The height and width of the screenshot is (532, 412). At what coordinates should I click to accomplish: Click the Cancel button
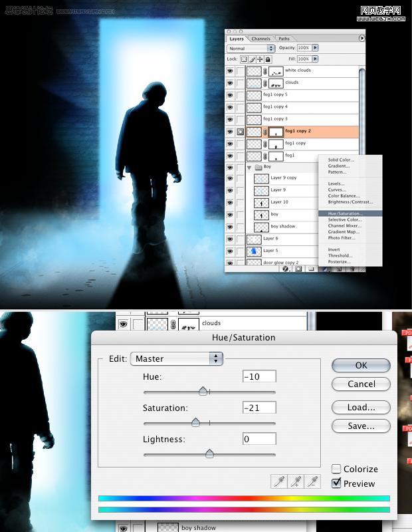pyautogui.click(x=361, y=384)
